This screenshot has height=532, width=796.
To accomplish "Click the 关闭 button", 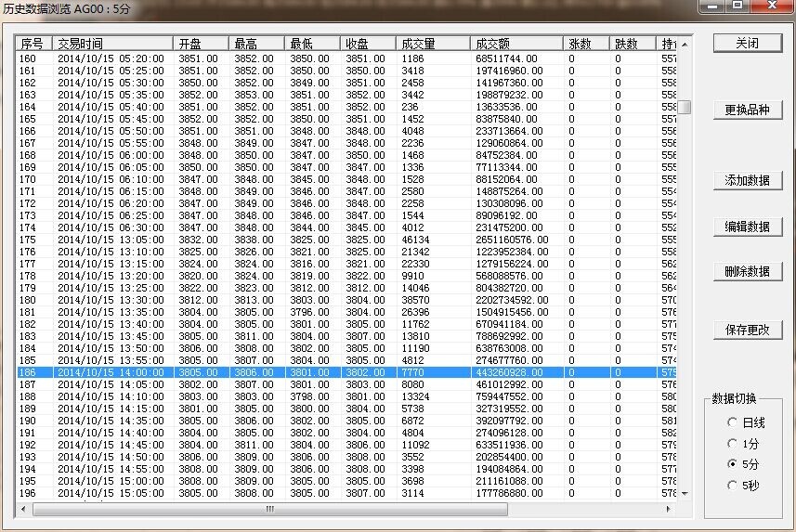I will (747, 44).
